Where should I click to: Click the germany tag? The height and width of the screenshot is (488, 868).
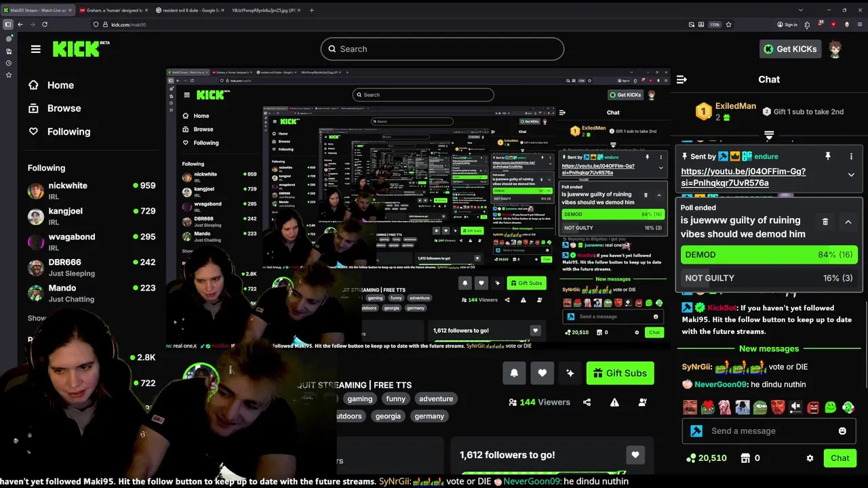[x=429, y=416]
